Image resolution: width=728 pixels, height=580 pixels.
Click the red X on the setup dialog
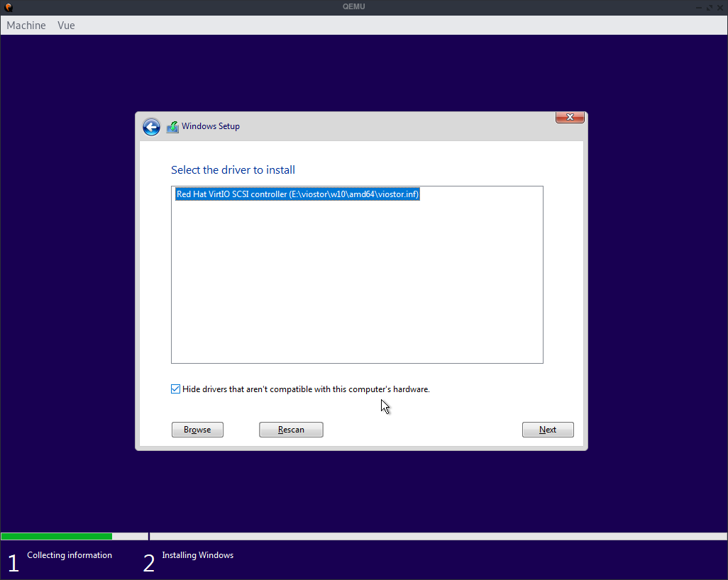coord(569,117)
